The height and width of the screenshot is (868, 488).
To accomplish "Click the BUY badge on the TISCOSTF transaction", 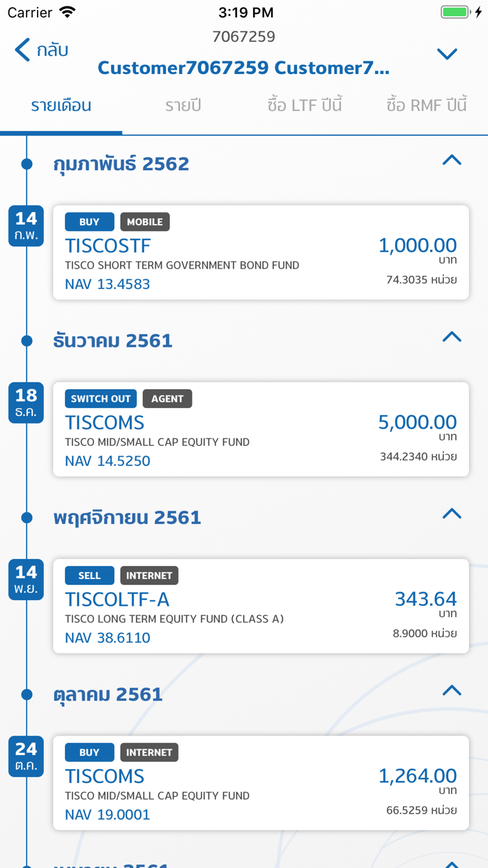I will [x=89, y=222].
